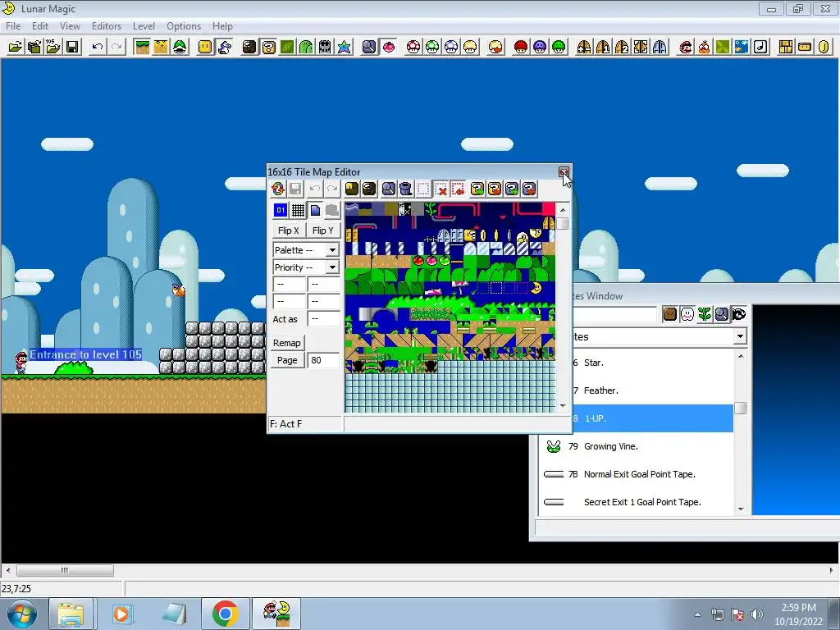Click the door with plus-minus icon
840x630 pixels.
584,47
